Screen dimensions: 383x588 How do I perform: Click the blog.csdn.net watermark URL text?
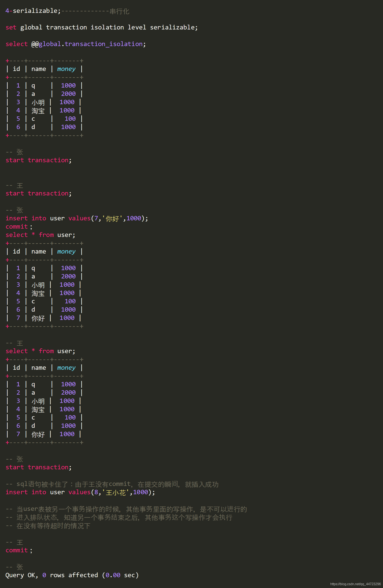355,584
